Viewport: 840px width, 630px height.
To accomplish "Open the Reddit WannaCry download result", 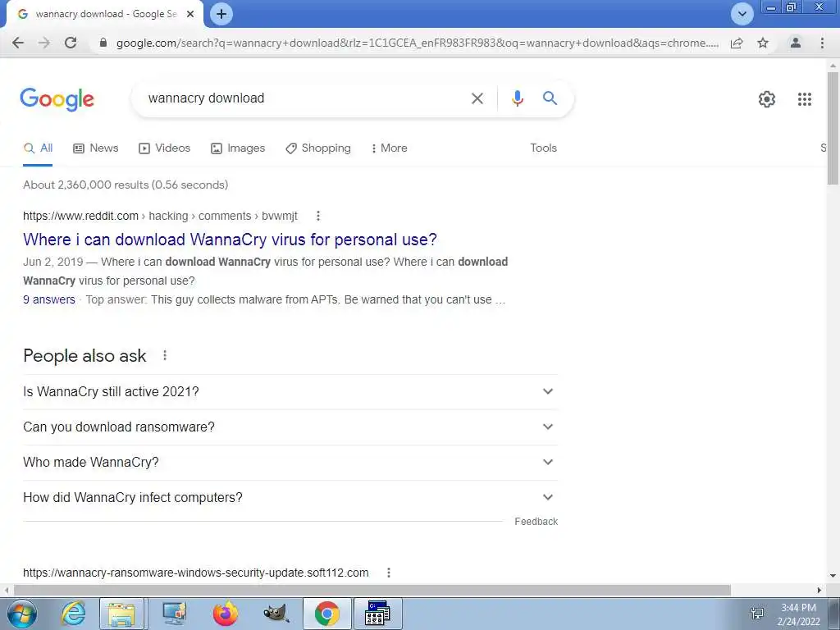I will pos(230,240).
